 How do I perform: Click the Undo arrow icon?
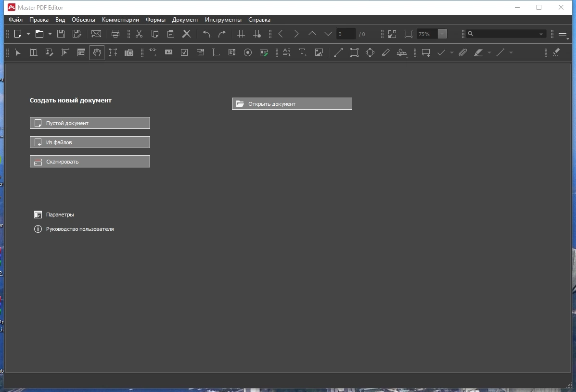206,34
